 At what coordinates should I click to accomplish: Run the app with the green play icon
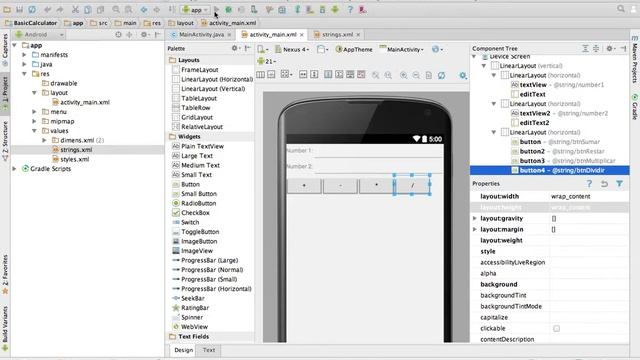click(x=217, y=9)
